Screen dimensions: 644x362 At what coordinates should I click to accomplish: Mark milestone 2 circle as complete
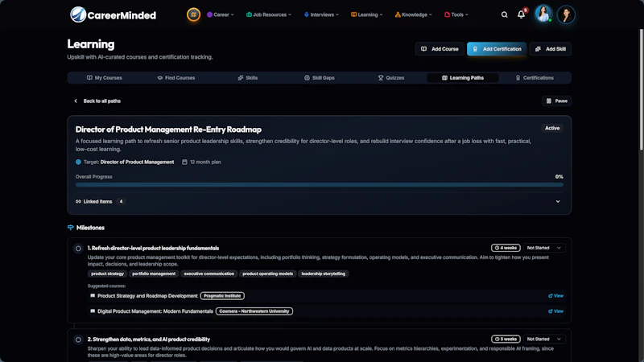78,339
